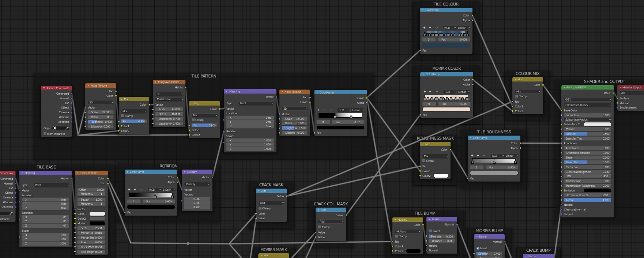The image size is (644, 258).
Task: Click the blue stop color bar in Tile Colour
Action: 446,45
